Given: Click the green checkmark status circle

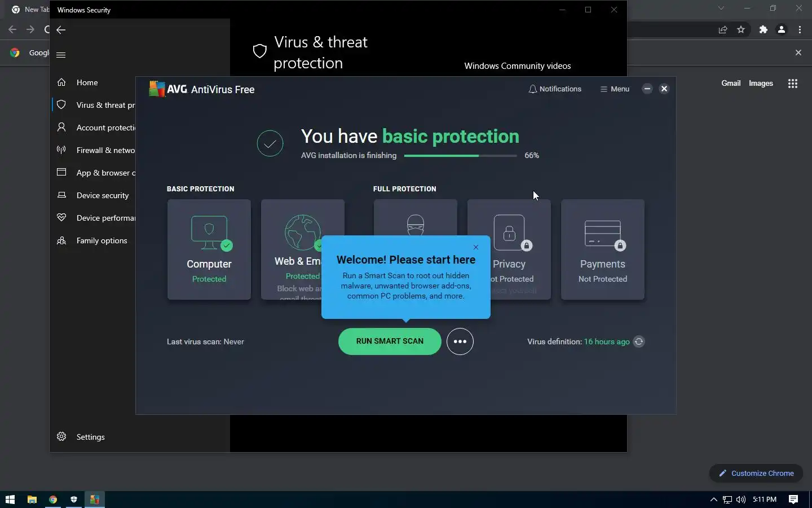Looking at the screenshot, I should pyautogui.click(x=270, y=143).
